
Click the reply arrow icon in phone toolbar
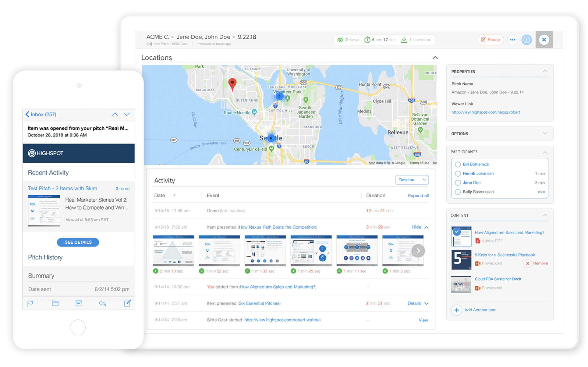point(102,303)
